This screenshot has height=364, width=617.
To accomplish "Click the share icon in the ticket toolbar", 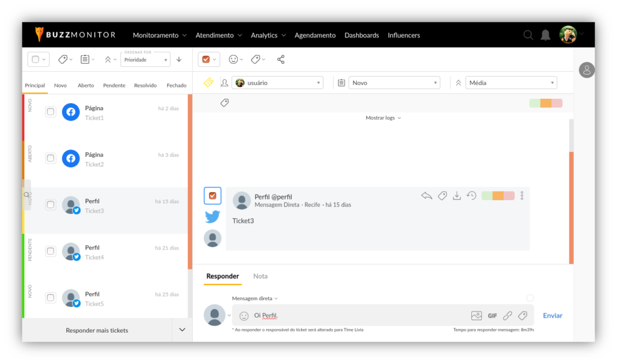I will [x=280, y=59].
